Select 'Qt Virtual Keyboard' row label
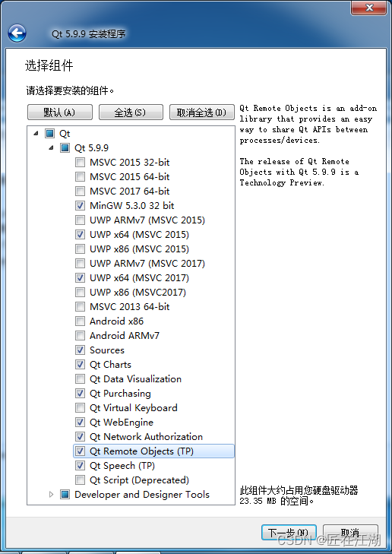 134,408
